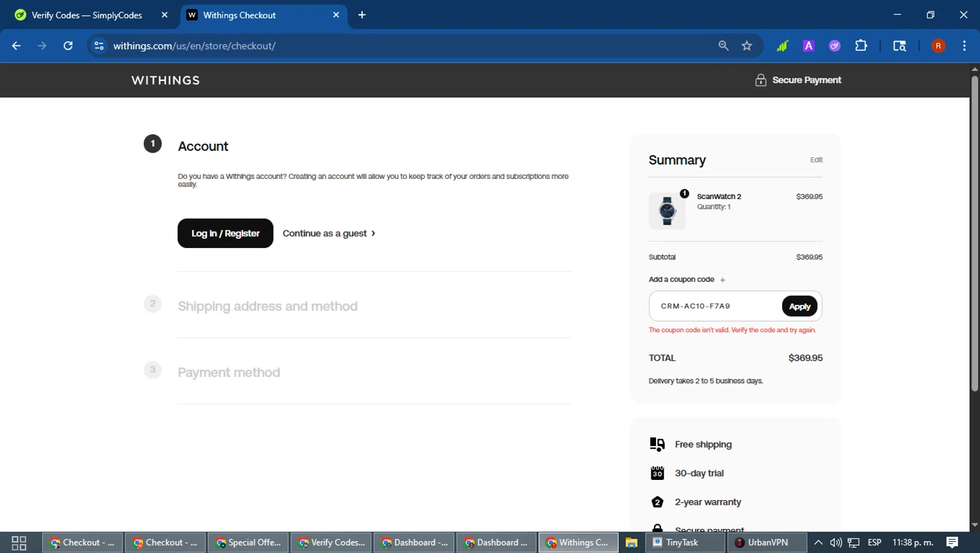Click the Free shipping truck icon

pyautogui.click(x=657, y=445)
